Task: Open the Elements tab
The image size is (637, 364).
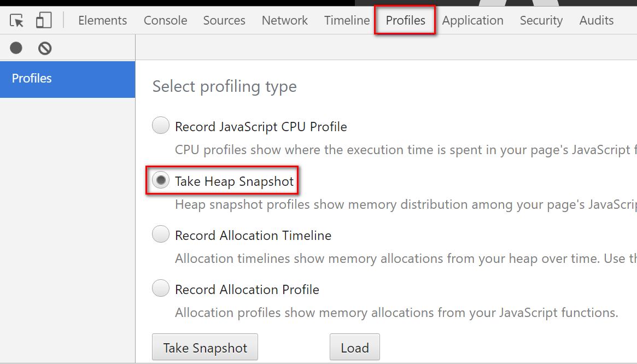Action: click(102, 21)
